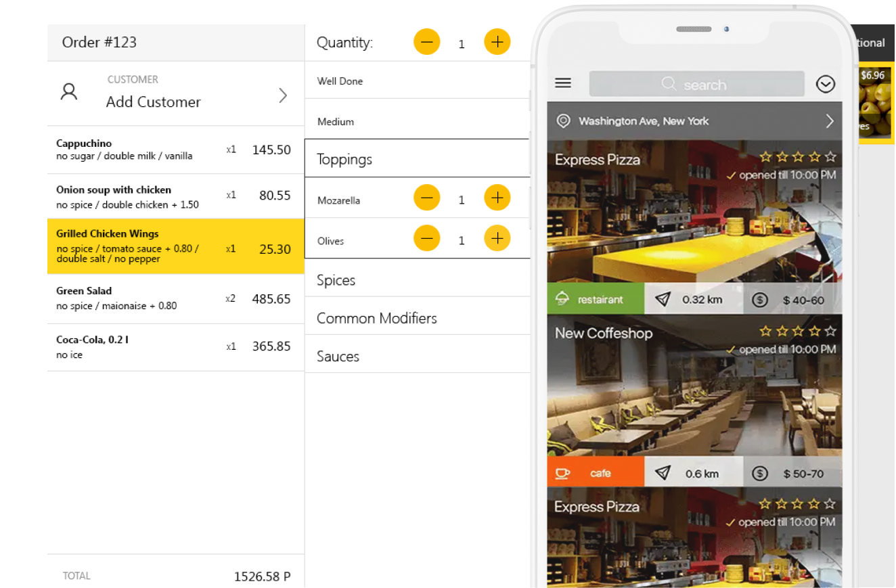This screenshot has height=588, width=896.
Task: Select the Green Salad order line
Action: (176, 298)
